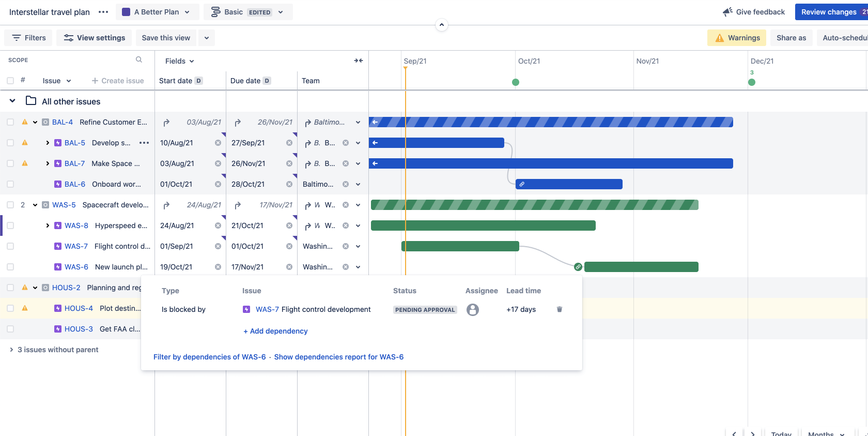Screen dimensions: 868x436
Task: Select the WAS-7 row checkbox
Action: coord(10,246)
